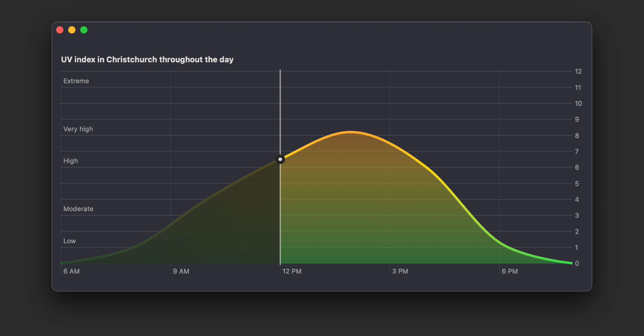Click the '9 AM' time axis label
This screenshot has width=644, height=336.
tap(181, 271)
